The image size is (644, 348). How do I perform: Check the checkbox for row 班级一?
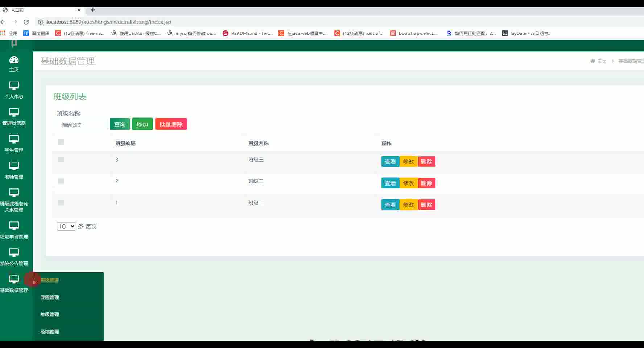click(61, 203)
